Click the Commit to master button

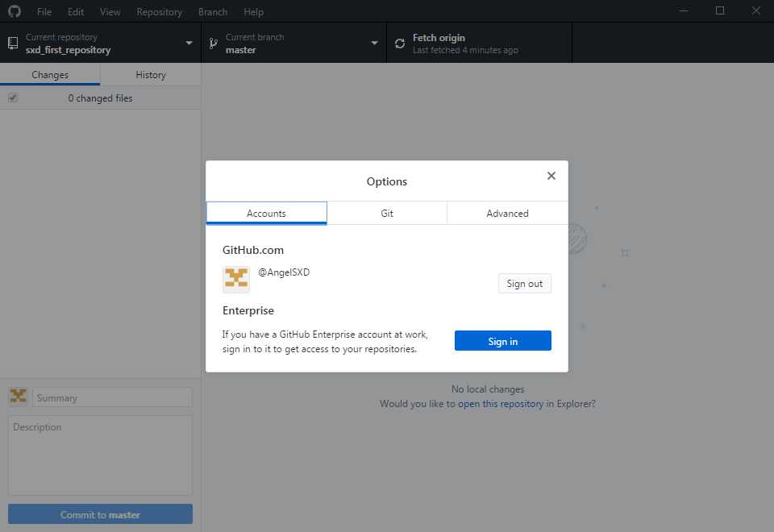100,514
